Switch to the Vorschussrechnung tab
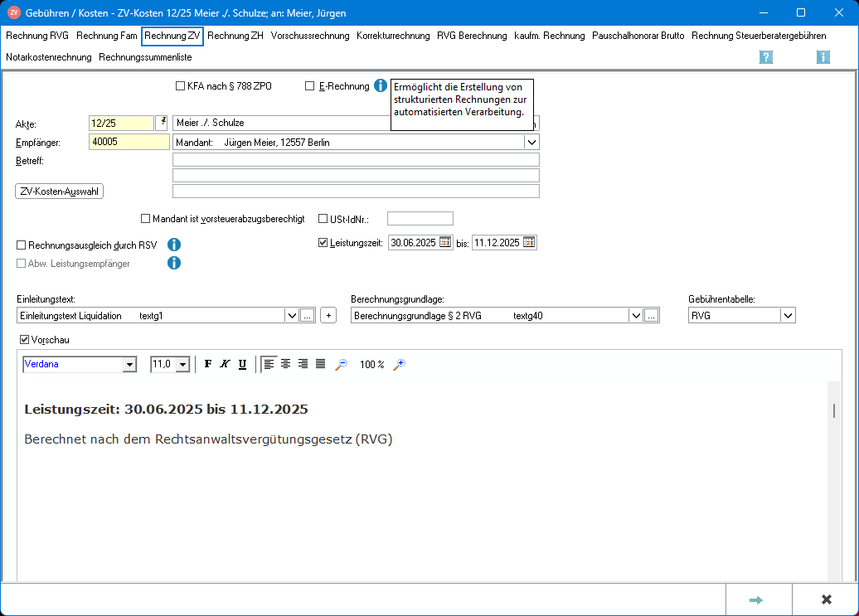 [310, 36]
